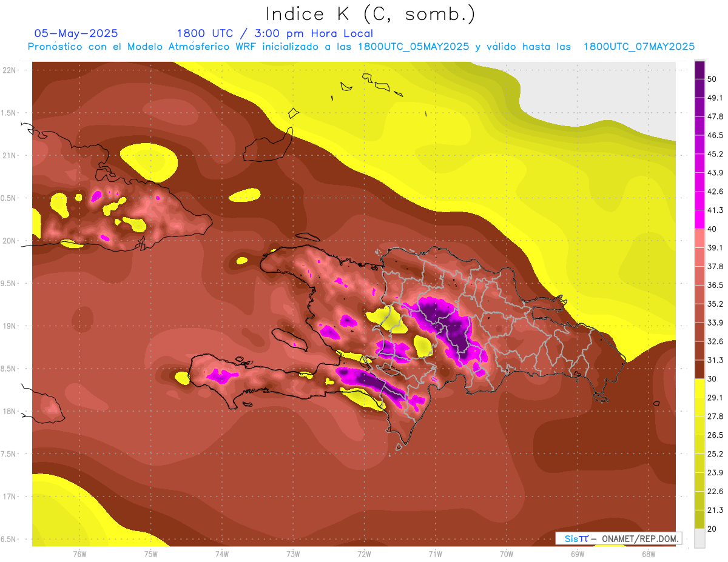Click the color bar value '36.5'
This screenshot has width=728, height=562.
click(715, 286)
